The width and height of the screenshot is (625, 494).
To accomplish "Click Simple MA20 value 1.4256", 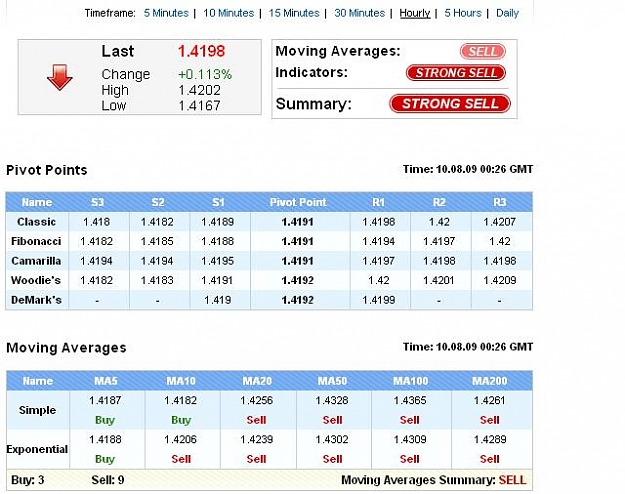I will pyautogui.click(x=257, y=400).
